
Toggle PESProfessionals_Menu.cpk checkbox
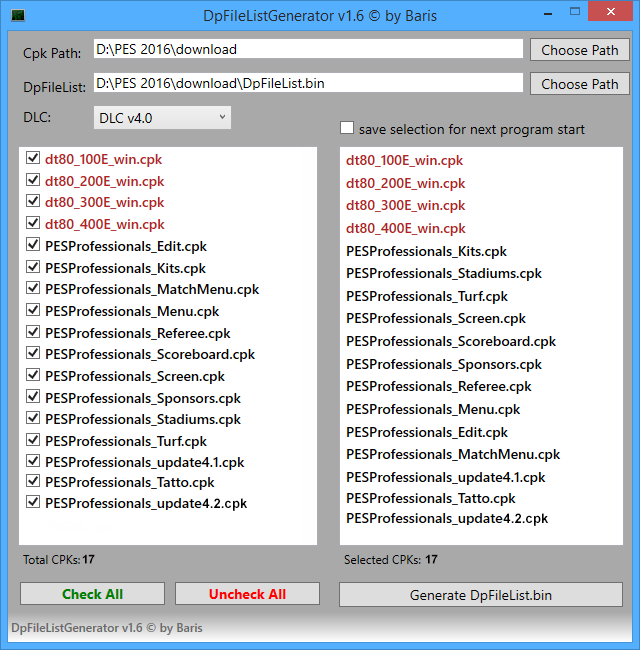click(x=33, y=310)
